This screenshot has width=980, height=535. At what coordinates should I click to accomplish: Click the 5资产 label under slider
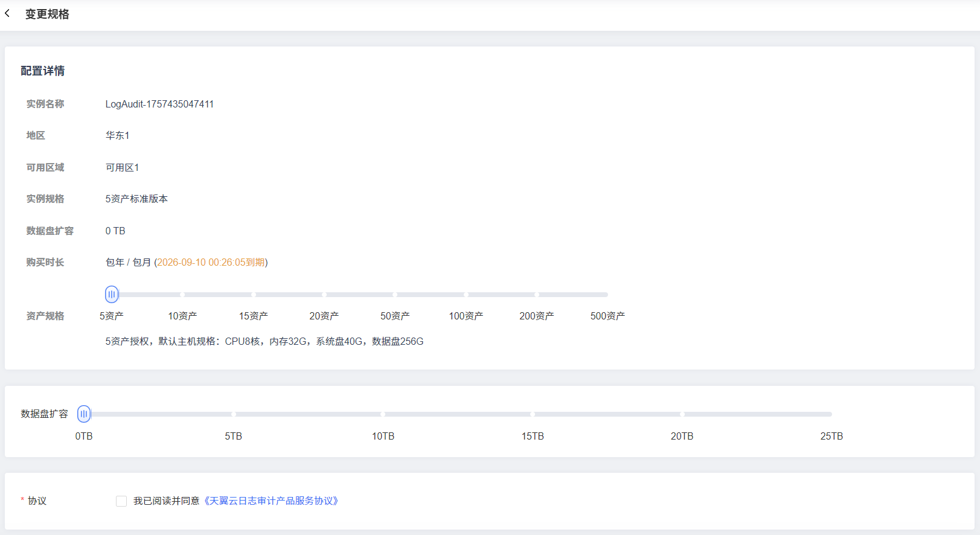(112, 316)
